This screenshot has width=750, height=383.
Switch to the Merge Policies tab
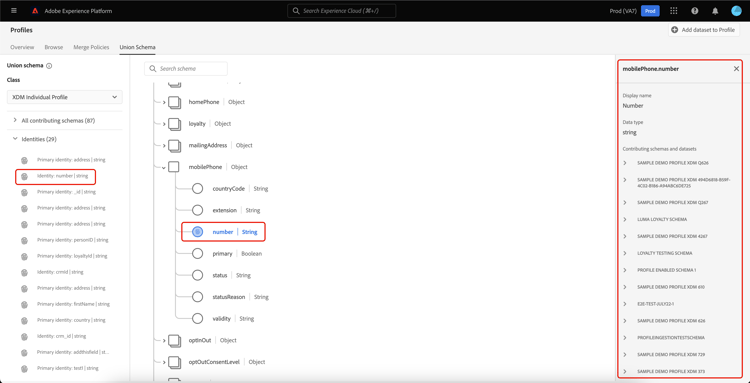coord(91,47)
